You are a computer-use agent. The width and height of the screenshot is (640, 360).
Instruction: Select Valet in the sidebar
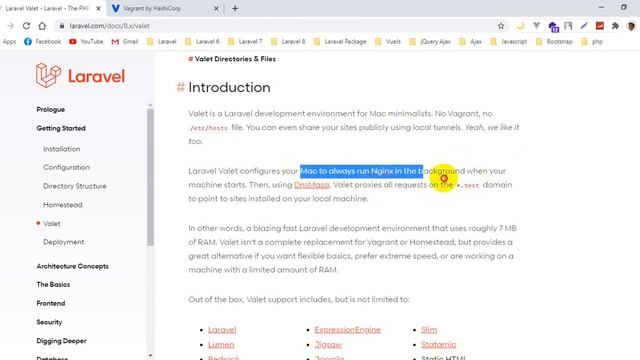click(x=52, y=224)
